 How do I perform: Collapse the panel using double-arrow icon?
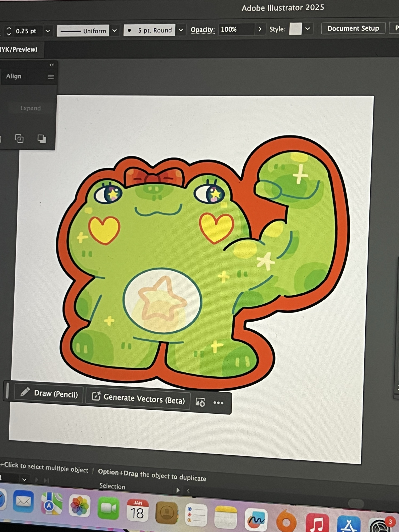(x=52, y=65)
